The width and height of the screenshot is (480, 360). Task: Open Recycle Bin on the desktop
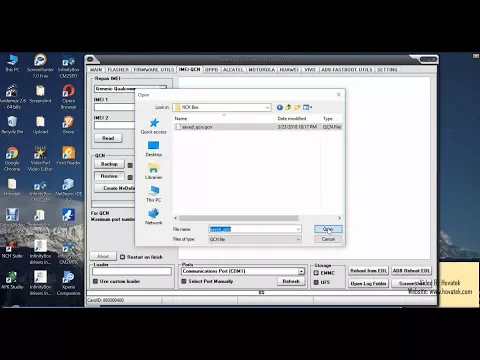tap(12, 125)
